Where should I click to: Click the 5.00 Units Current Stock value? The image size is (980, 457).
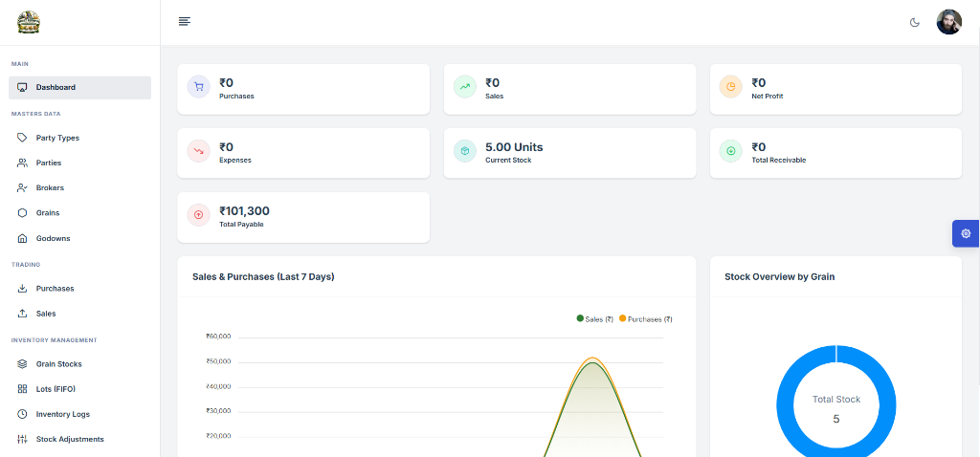514,147
